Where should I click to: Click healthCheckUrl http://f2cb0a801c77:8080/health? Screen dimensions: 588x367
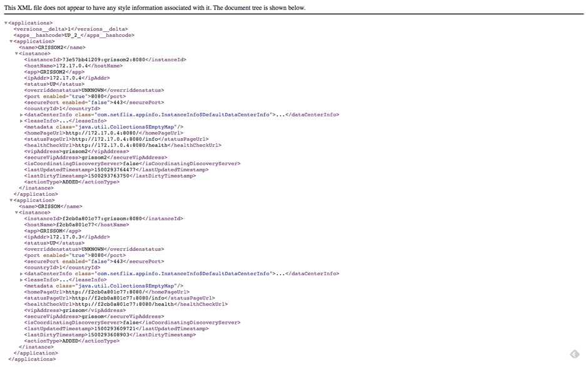coord(126,304)
